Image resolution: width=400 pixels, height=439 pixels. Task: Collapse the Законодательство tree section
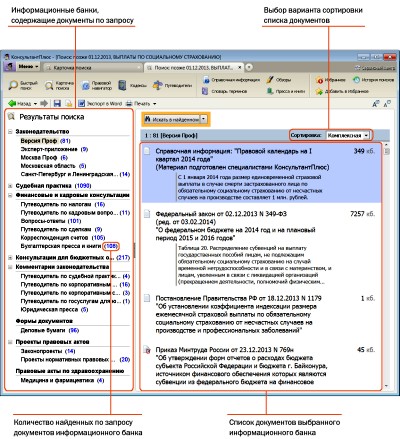tap(10, 131)
